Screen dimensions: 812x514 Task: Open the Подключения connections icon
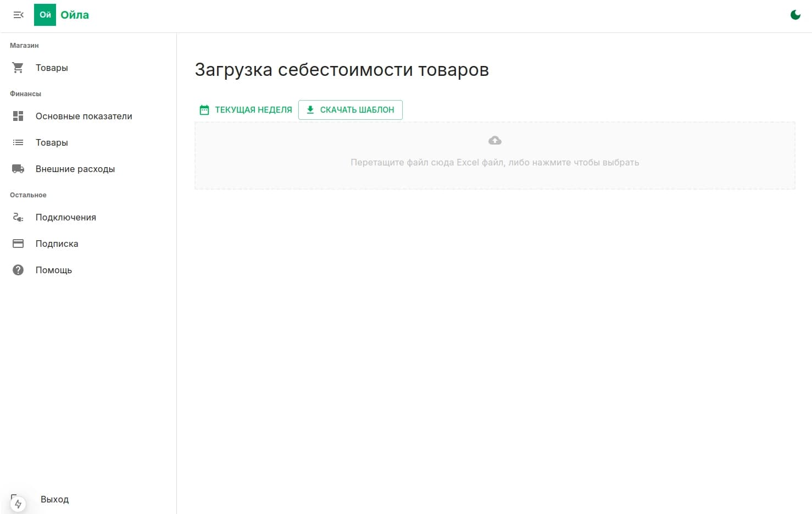[x=18, y=217]
